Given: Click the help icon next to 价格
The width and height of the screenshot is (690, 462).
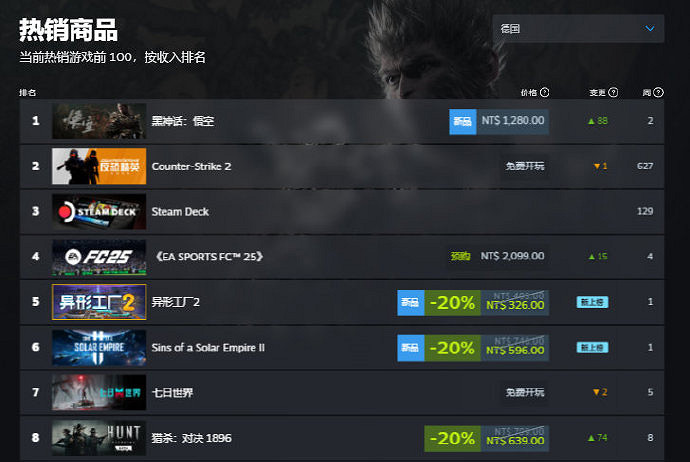Looking at the screenshot, I should (x=544, y=92).
